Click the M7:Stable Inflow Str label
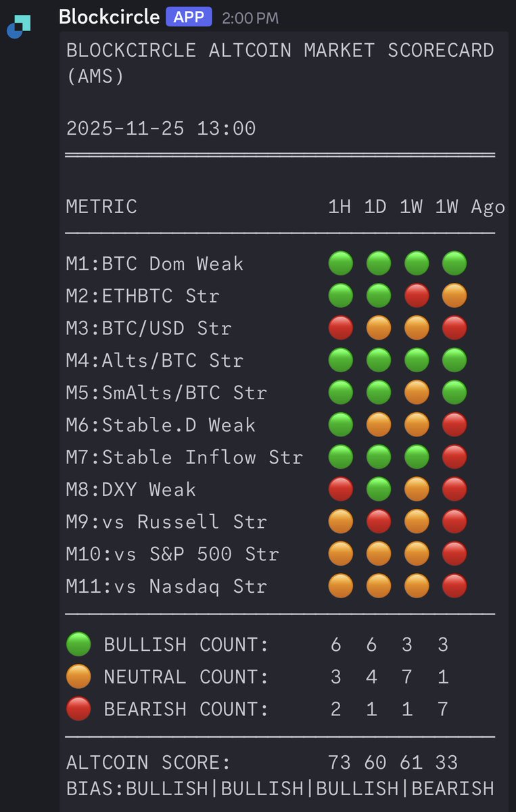This screenshot has width=516, height=812. point(184,457)
